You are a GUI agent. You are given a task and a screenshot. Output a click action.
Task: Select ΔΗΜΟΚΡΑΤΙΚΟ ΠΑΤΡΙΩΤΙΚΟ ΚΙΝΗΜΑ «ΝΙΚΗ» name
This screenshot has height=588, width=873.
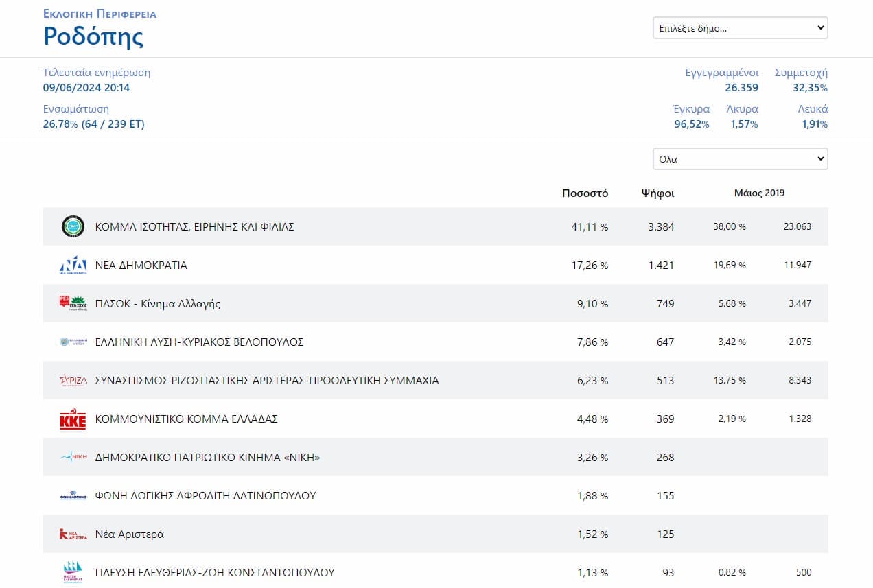pos(208,457)
